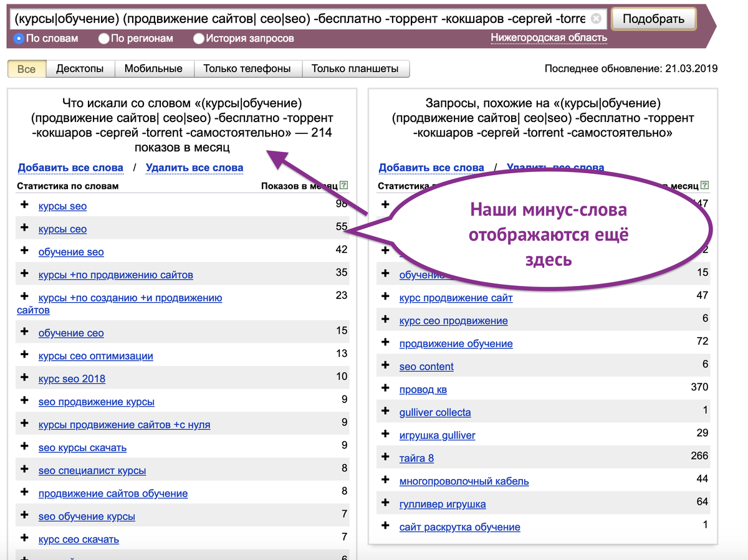Select the "По словам" radio button

(x=19, y=38)
